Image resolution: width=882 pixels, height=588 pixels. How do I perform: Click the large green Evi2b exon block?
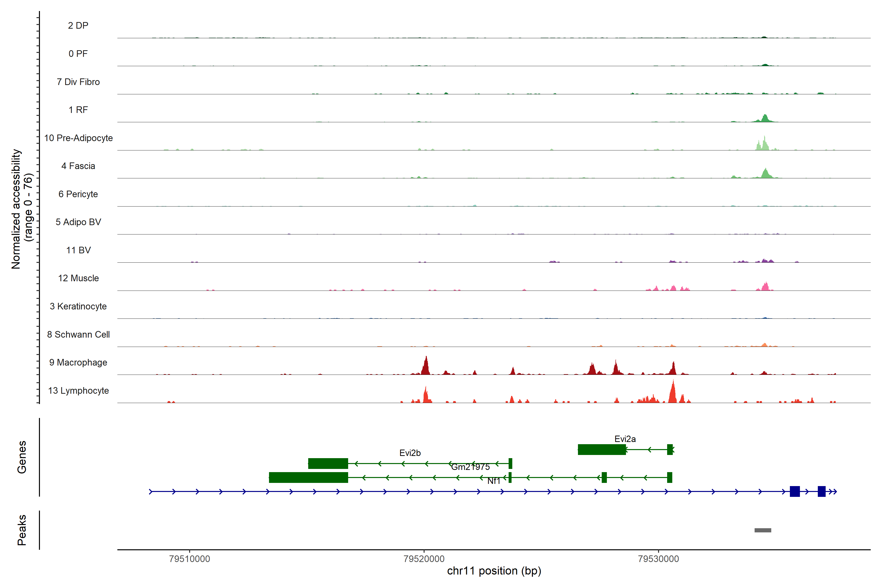pyautogui.click(x=328, y=464)
